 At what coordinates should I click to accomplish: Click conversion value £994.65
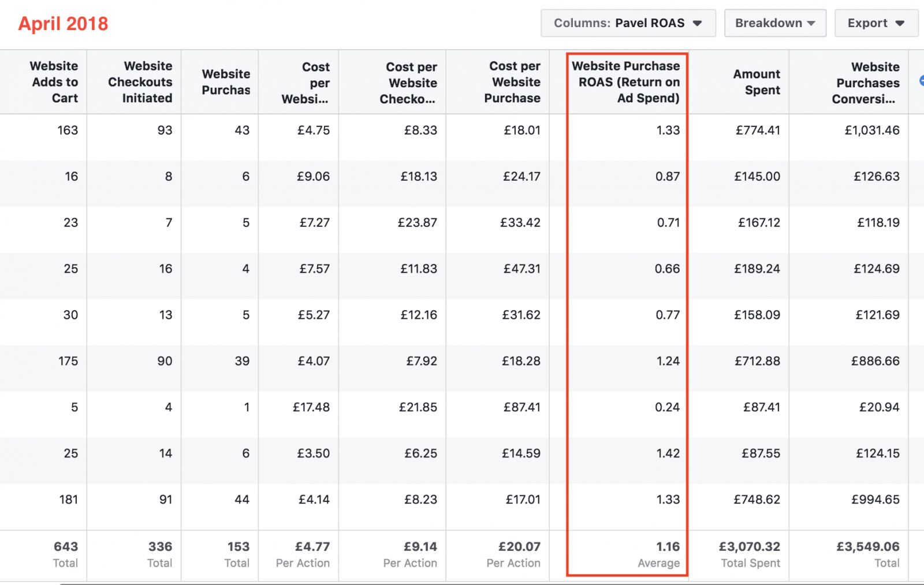tap(875, 500)
